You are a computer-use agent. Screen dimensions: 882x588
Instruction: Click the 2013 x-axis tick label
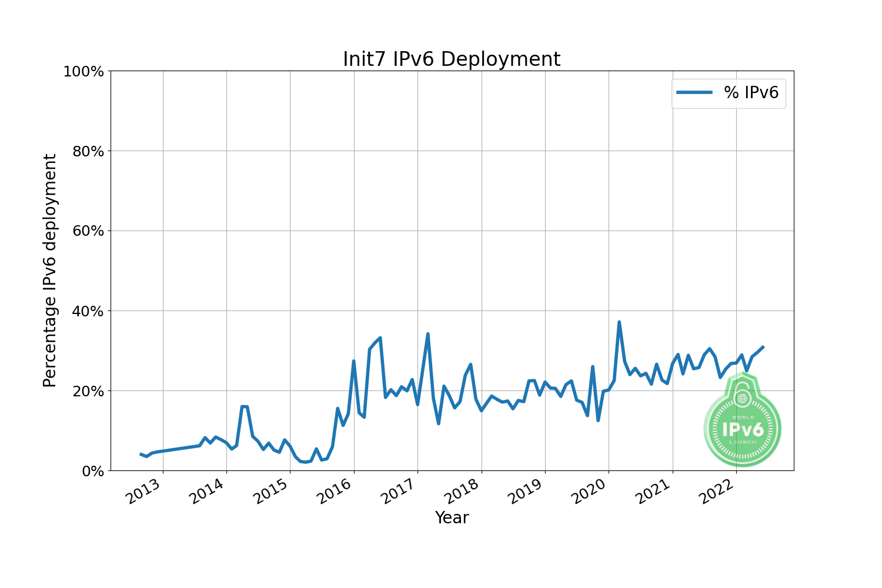point(144,492)
